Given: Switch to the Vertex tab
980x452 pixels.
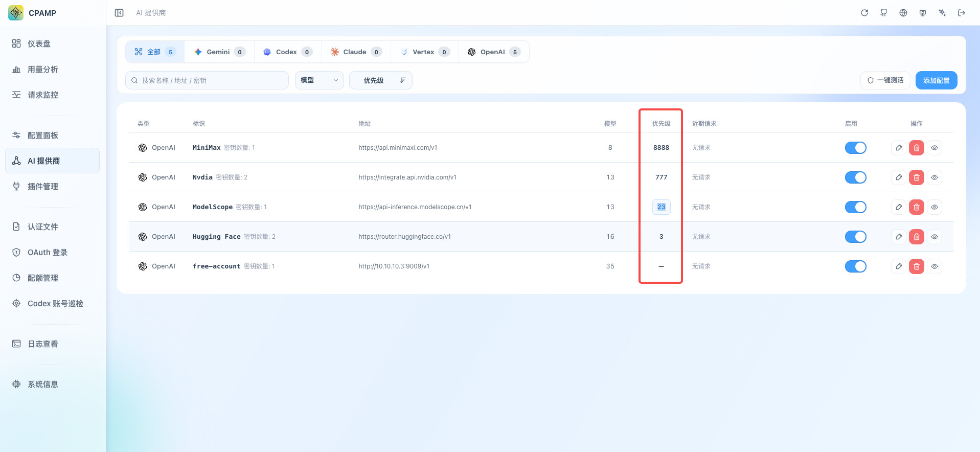Looking at the screenshot, I should pyautogui.click(x=425, y=52).
